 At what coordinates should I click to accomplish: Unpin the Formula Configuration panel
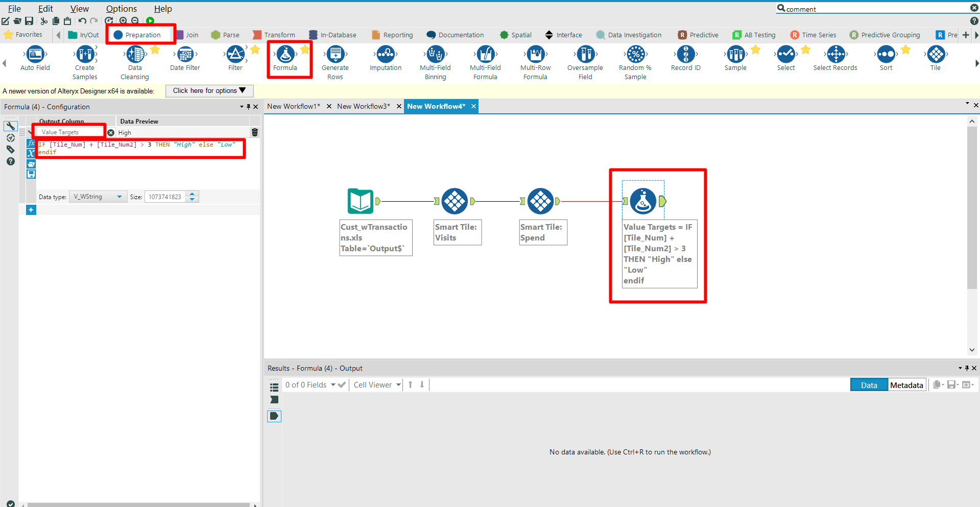pyautogui.click(x=249, y=107)
